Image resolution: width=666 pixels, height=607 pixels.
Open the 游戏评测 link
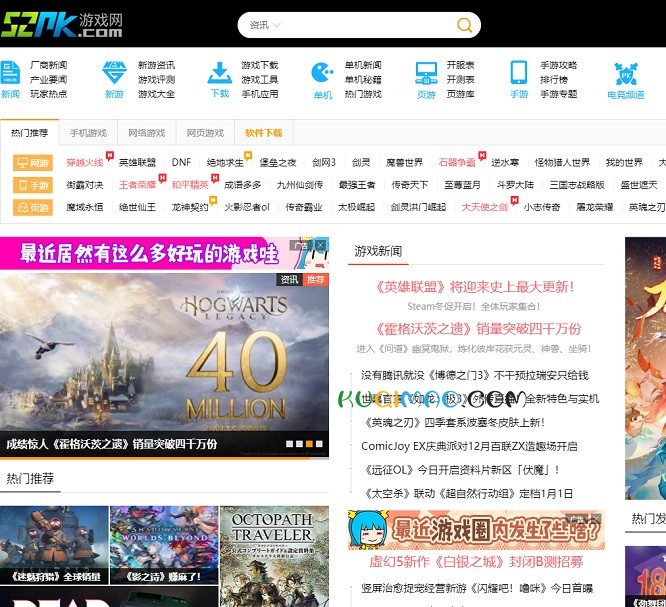click(x=156, y=79)
